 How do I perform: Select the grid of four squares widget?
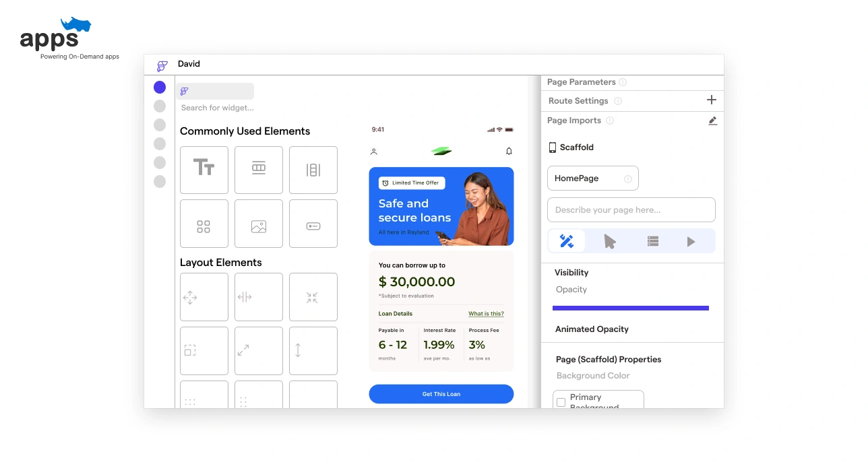click(x=204, y=224)
